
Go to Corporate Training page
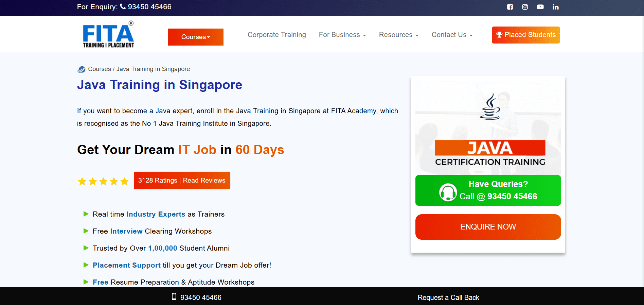pos(276,35)
